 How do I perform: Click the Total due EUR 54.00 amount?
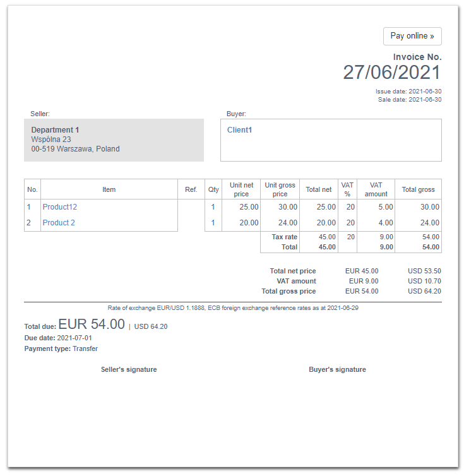[92, 324]
